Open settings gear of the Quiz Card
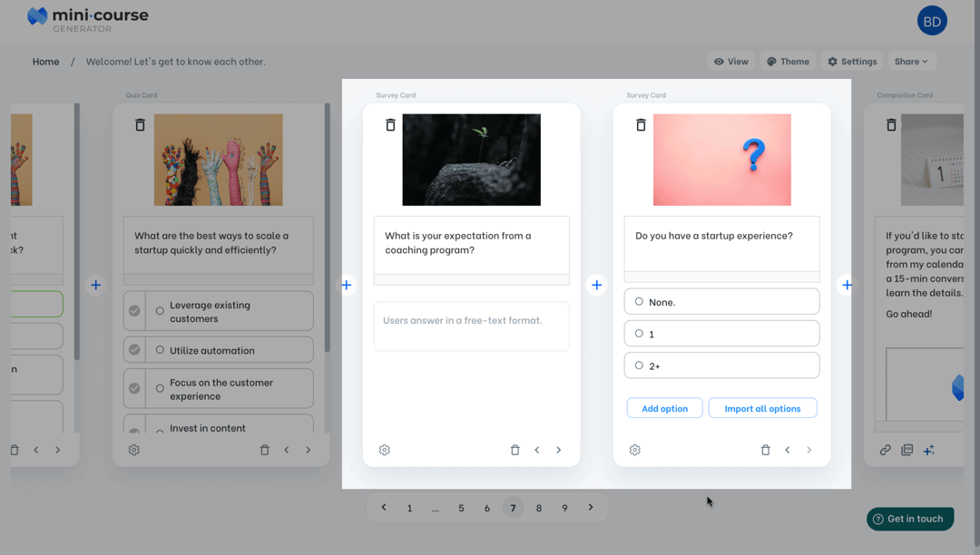This screenshot has height=555, width=980. (133, 450)
